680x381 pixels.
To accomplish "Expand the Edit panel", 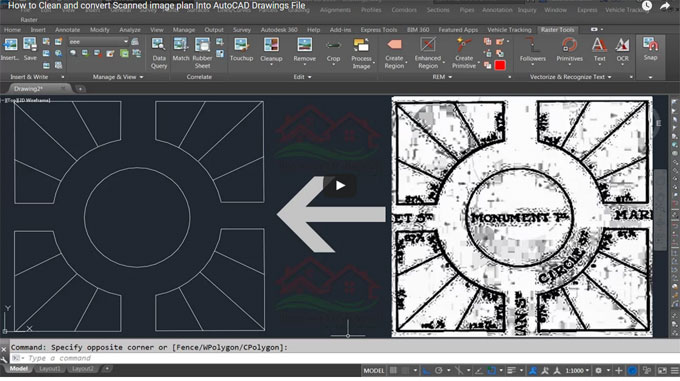I will pyautogui.click(x=302, y=77).
